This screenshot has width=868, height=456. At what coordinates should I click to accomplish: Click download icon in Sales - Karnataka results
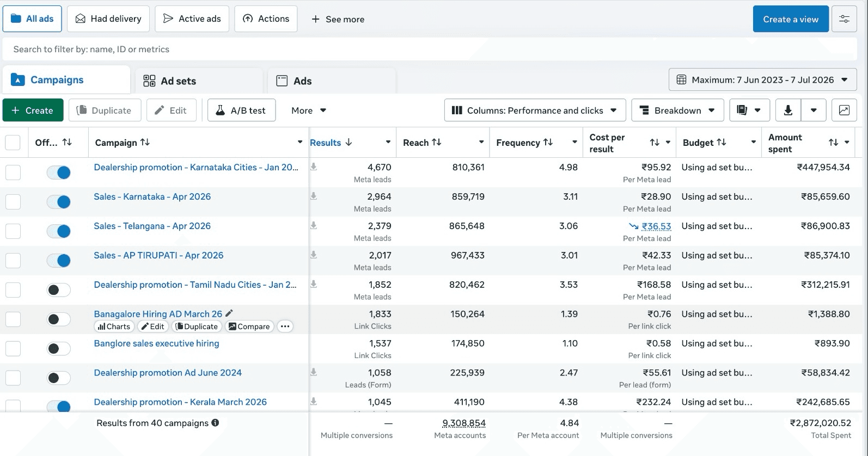pos(314,196)
